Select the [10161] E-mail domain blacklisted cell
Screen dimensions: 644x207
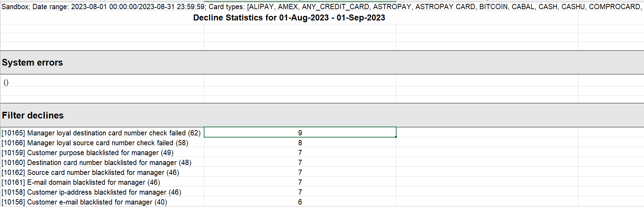pyautogui.click(x=81, y=182)
